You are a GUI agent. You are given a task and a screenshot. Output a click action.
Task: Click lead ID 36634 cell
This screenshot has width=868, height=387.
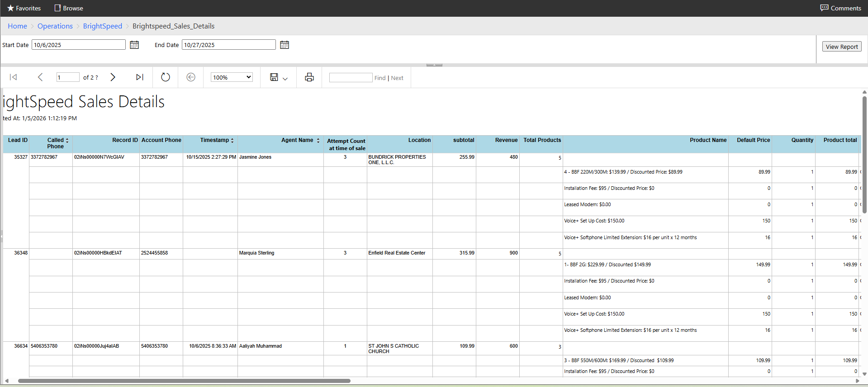pos(21,346)
